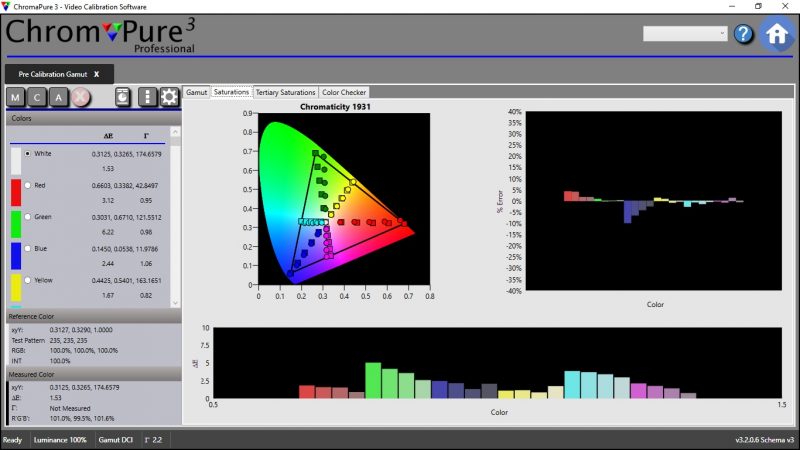The height and width of the screenshot is (450, 800).
Task: Select the Red color radio button
Action: 27,185
